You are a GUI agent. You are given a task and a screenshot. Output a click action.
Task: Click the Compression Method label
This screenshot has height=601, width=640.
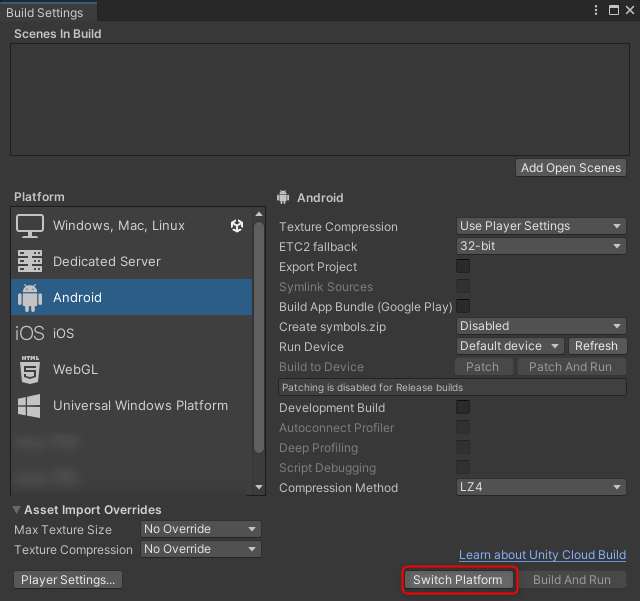338,487
